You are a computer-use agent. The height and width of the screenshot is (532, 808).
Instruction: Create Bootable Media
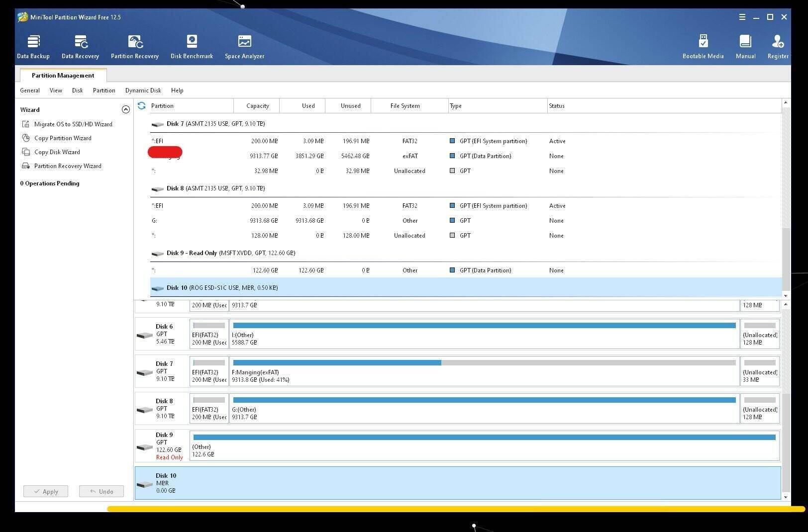[x=703, y=47]
